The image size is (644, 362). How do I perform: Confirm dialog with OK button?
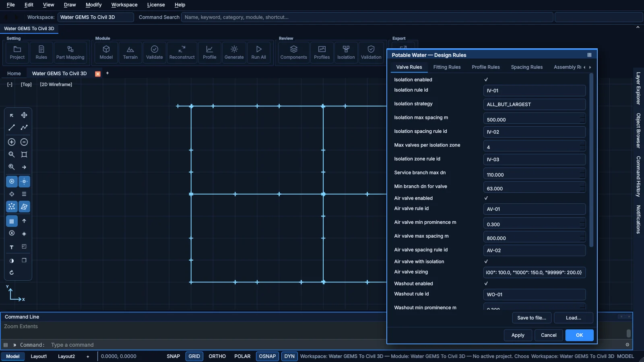pyautogui.click(x=579, y=335)
